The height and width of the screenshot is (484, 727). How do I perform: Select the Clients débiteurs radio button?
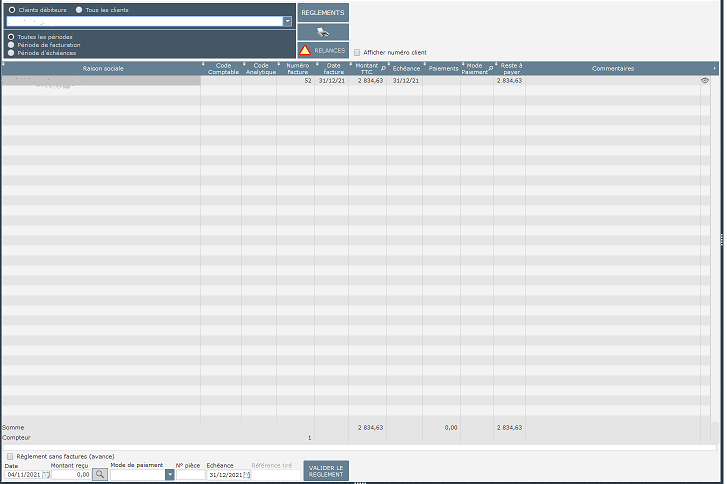click(x=11, y=9)
